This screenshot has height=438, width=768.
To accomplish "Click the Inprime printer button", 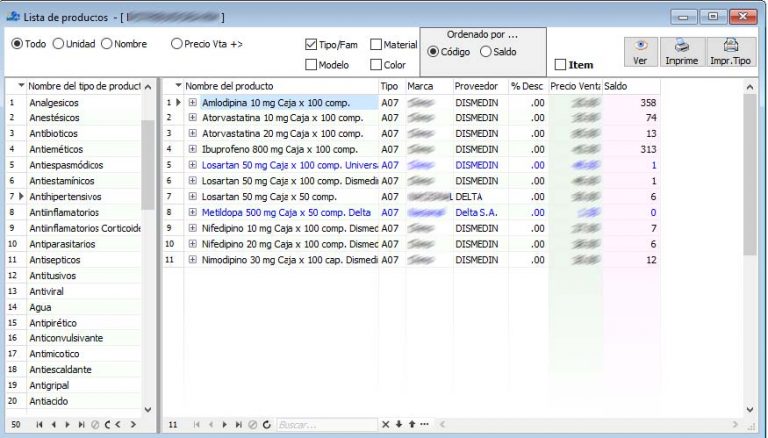I will pos(682,51).
